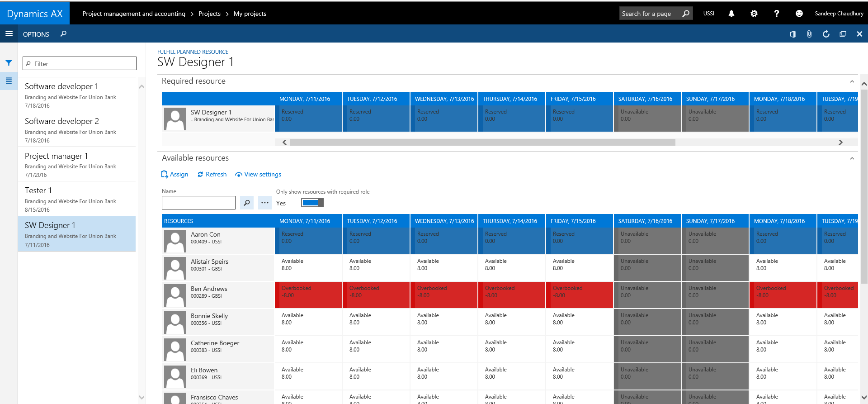Click Ben Andrews Overbooked cell for Monday 7/11/2016
868x404 pixels.
coord(308,295)
